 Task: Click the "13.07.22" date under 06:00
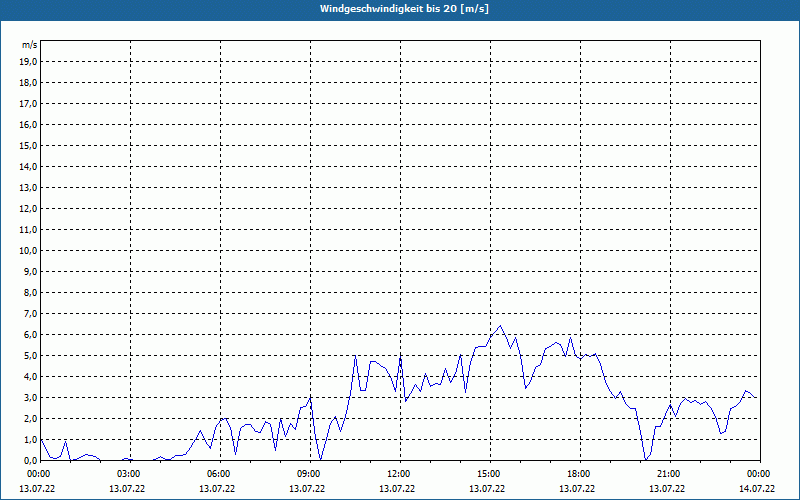click(217, 489)
